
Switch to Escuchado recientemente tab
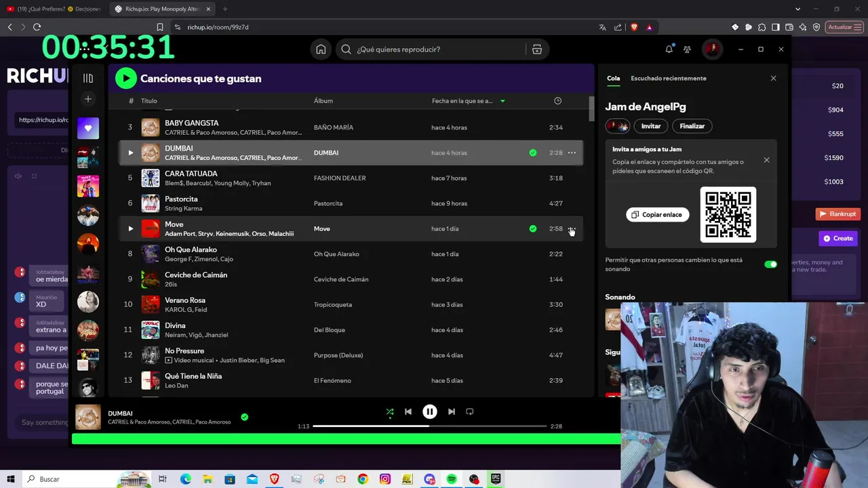click(669, 78)
